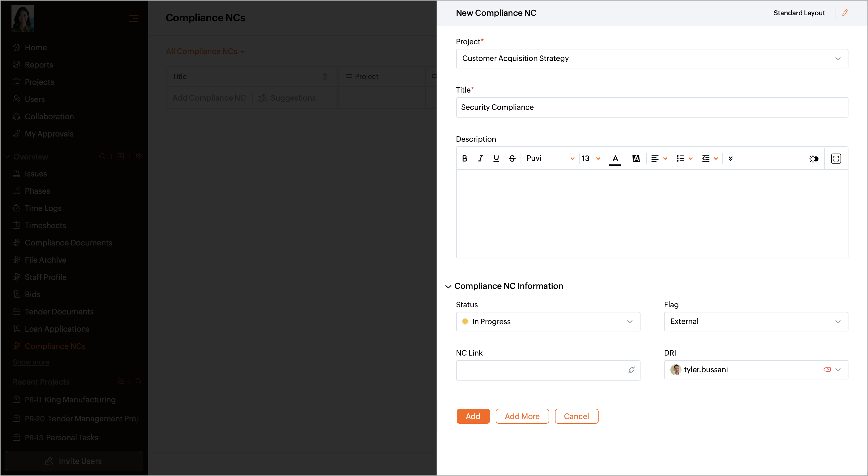Open All Compliance NCs view dropdown
Screen dimensions: 868x476
[x=205, y=51]
